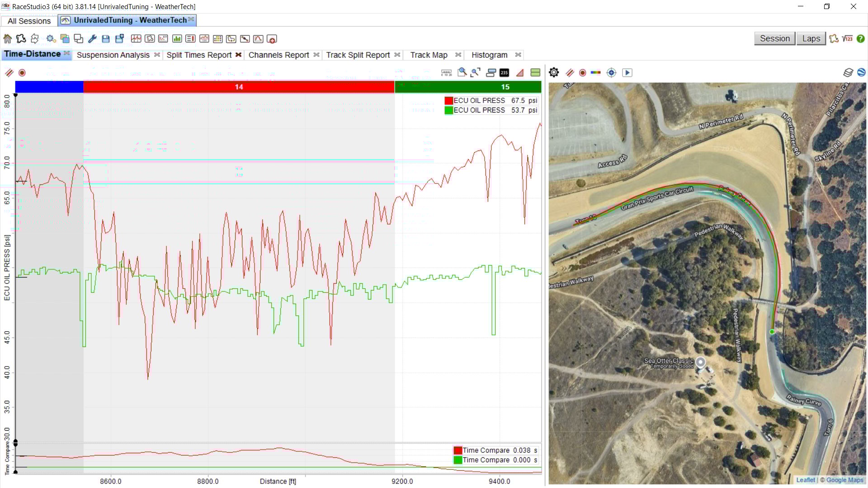
Task: Switch to Suspension Analysis tab
Action: point(113,55)
